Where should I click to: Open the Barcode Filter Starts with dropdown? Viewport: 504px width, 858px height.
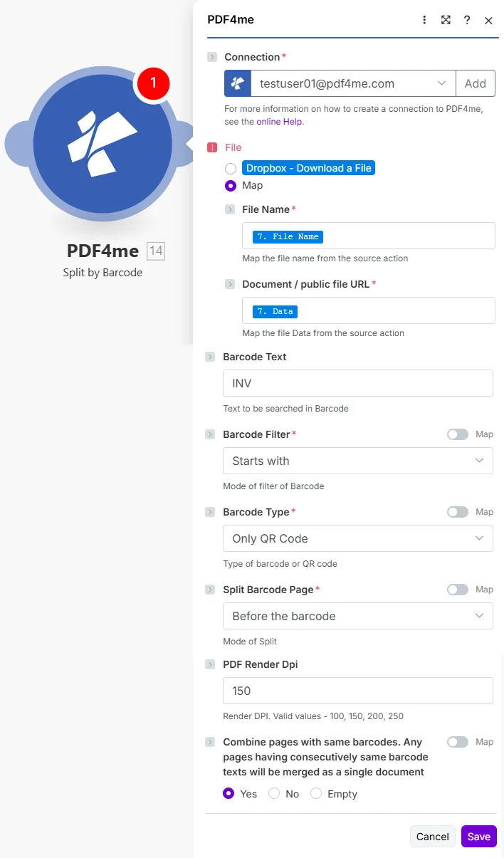[x=358, y=461]
